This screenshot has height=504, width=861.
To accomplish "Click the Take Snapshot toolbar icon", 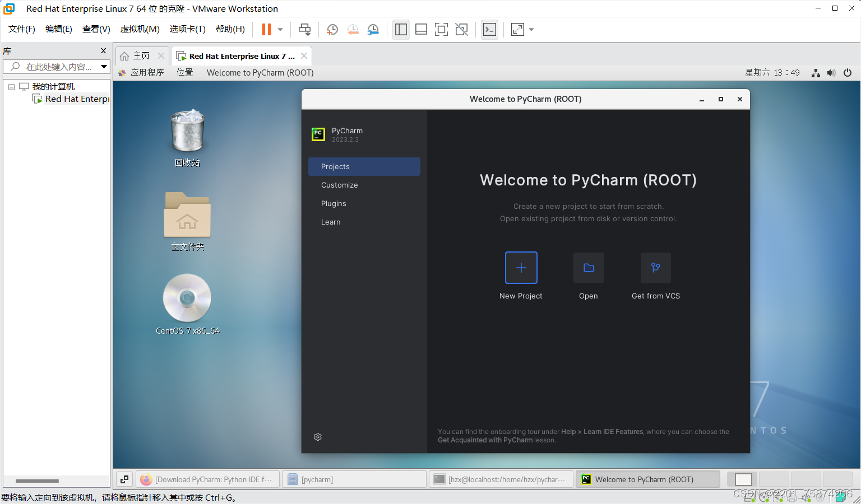I will [332, 29].
